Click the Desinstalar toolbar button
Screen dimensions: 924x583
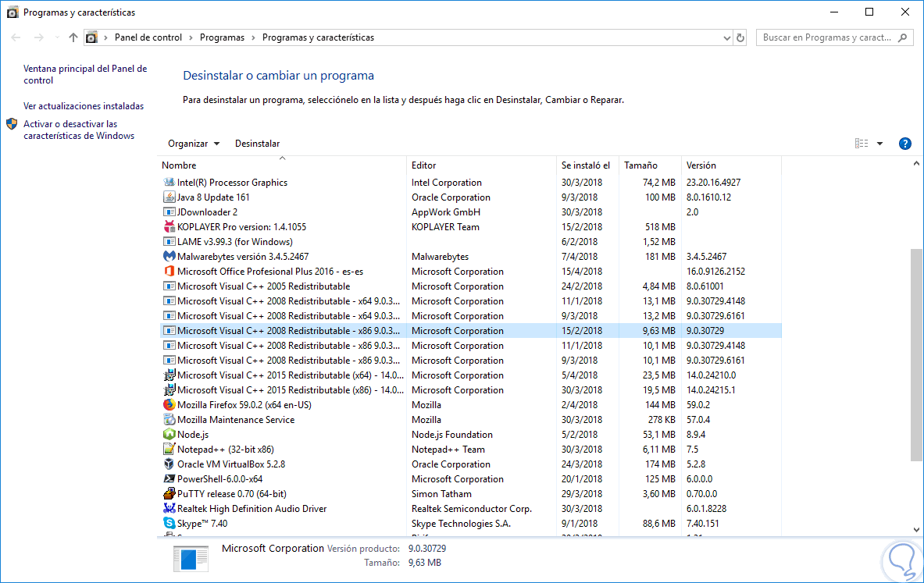click(x=258, y=144)
